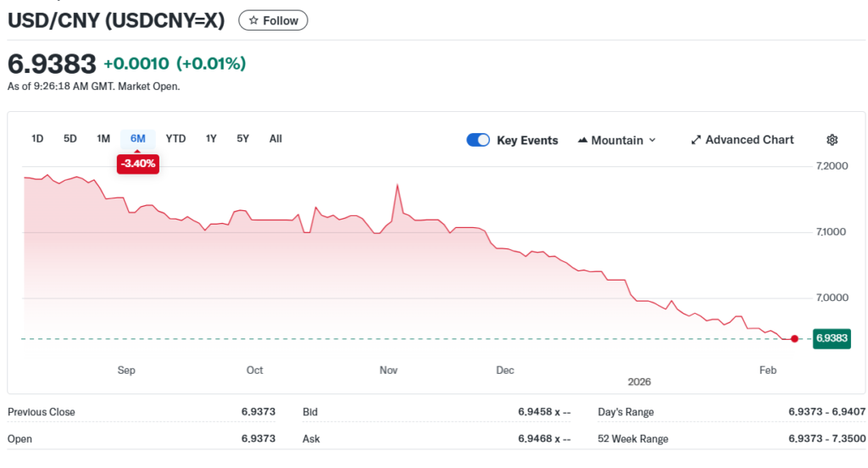Switch chart to 5Y range
This screenshot has height=468, width=868.
(242, 138)
